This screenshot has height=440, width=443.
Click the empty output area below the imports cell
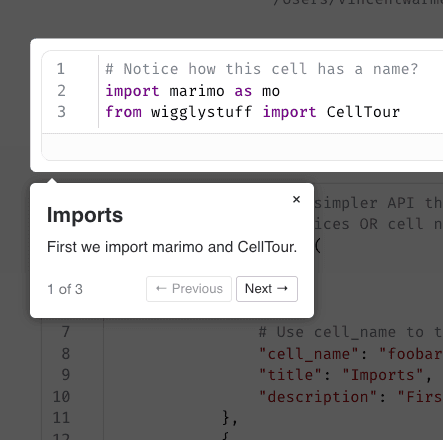click(242, 147)
